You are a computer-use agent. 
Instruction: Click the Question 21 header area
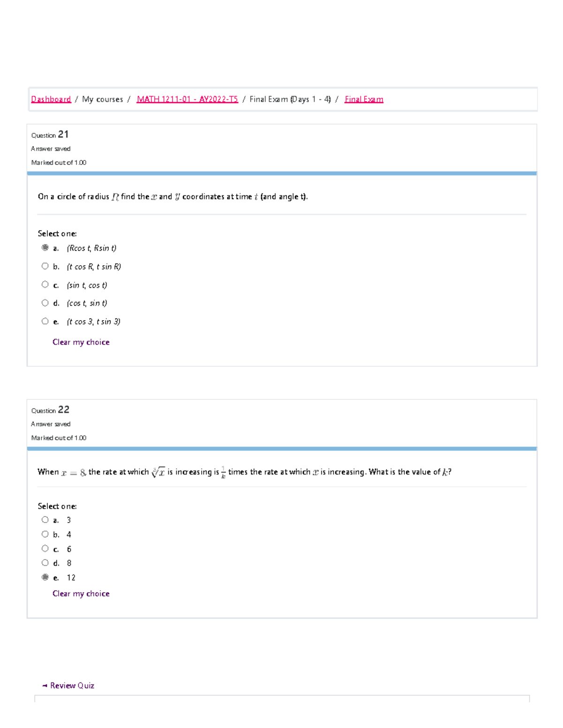click(x=50, y=135)
